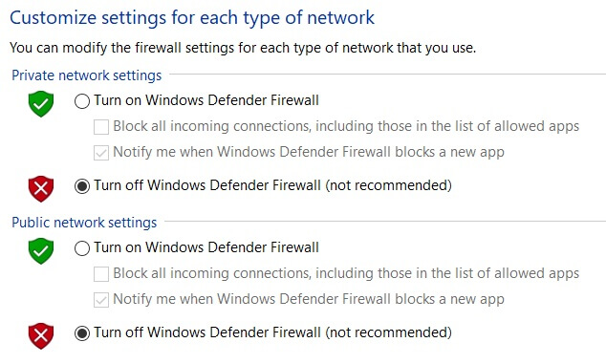The width and height of the screenshot is (606, 364).
Task: Select Turn on firewall radio for Public network
Action: (82, 248)
